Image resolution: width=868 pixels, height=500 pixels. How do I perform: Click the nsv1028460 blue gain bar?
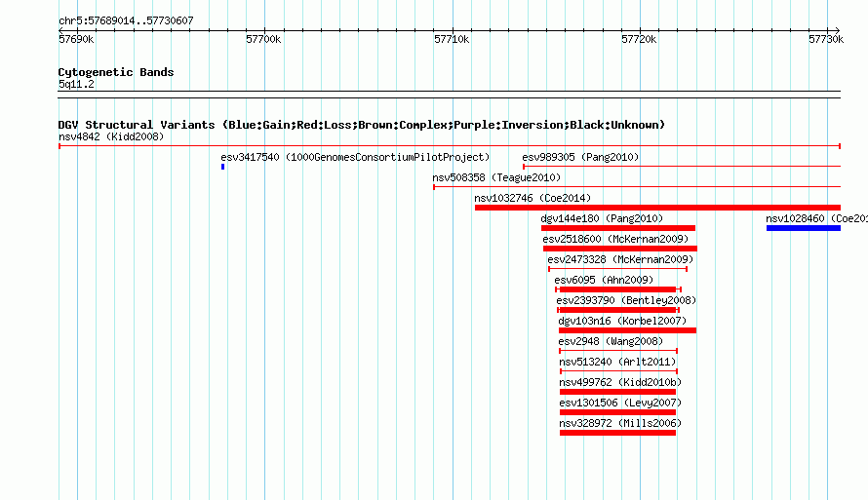tap(804, 228)
